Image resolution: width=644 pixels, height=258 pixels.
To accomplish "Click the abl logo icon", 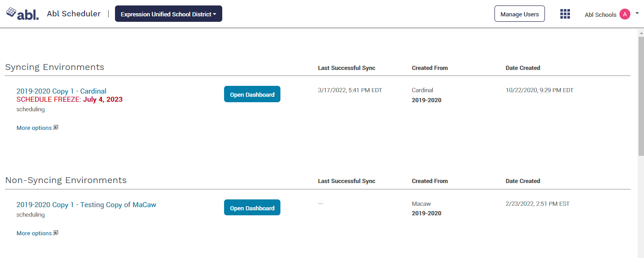I will click(22, 14).
